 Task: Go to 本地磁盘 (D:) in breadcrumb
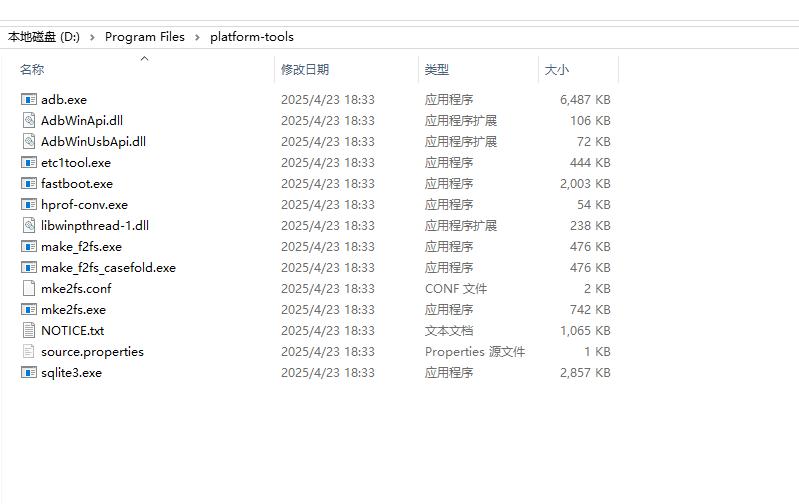coord(44,37)
